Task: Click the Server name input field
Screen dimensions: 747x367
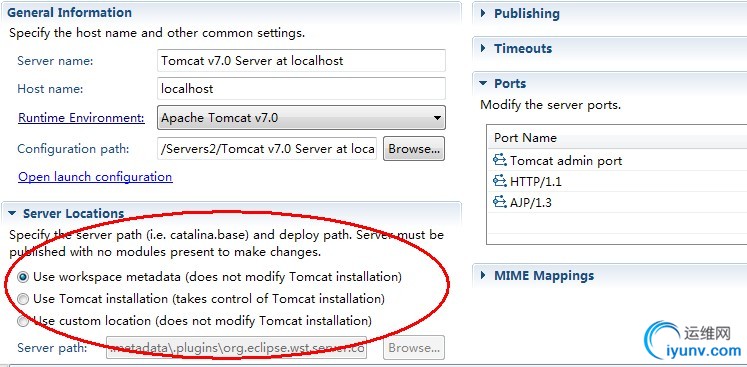Action: [x=301, y=61]
